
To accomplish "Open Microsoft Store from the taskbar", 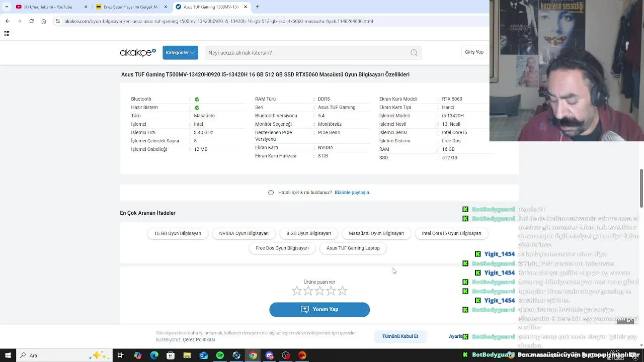I will (x=171, y=355).
